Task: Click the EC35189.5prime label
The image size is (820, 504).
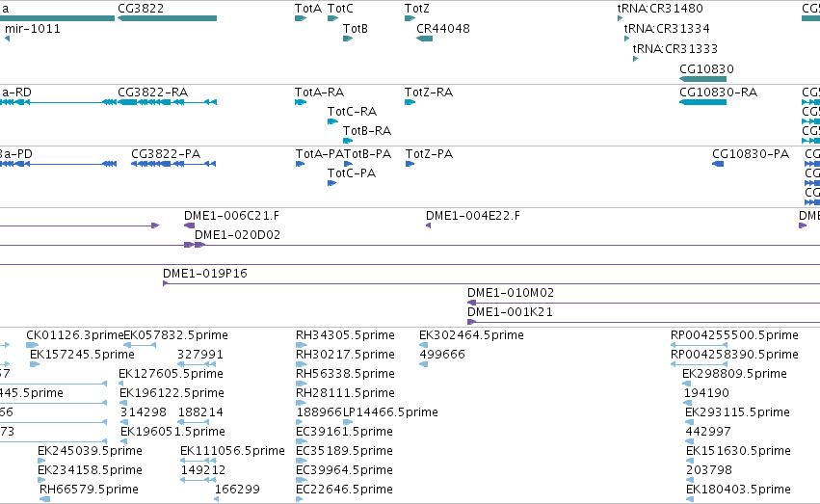Action: 345,451
